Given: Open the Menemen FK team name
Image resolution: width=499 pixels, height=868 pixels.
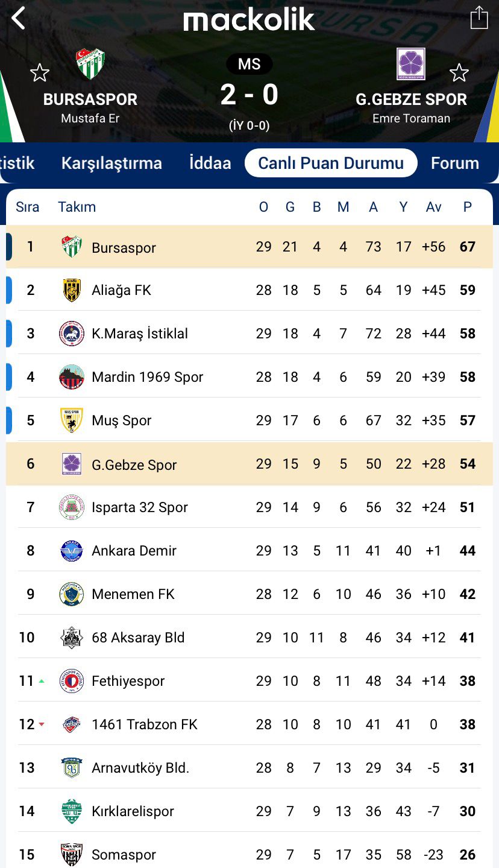Looking at the screenshot, I should tap(133, 594).
